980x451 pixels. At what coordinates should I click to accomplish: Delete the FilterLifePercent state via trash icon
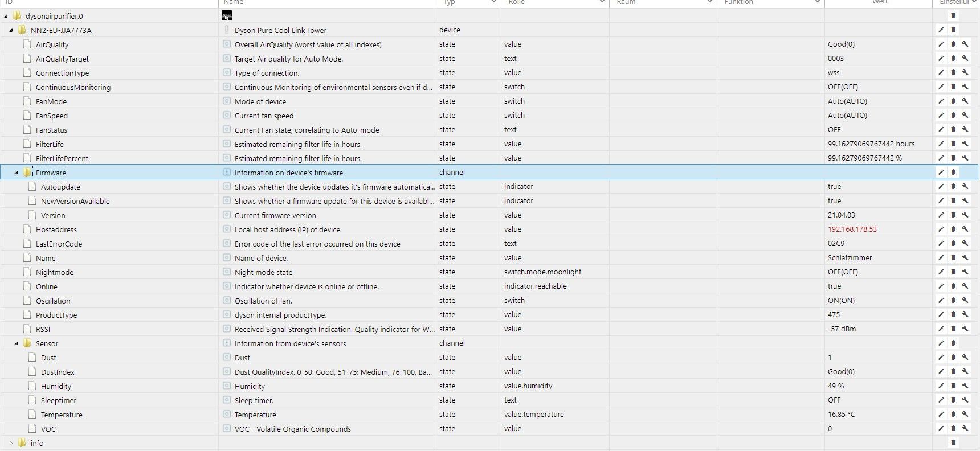953,158
